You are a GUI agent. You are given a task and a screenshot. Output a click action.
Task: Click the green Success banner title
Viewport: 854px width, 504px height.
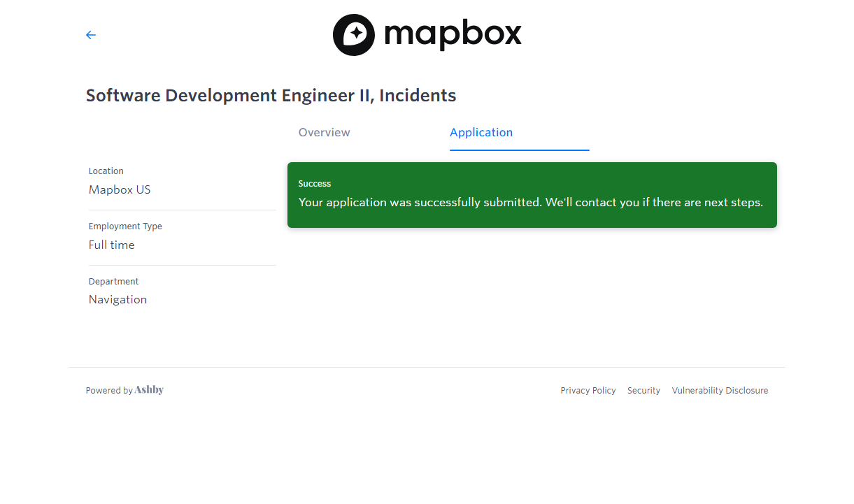tap(315, 184)
